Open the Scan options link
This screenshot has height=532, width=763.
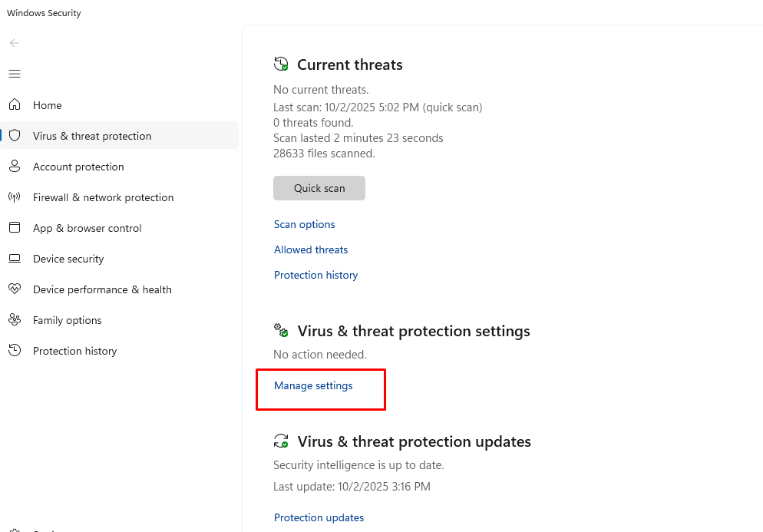click(305, 224)
